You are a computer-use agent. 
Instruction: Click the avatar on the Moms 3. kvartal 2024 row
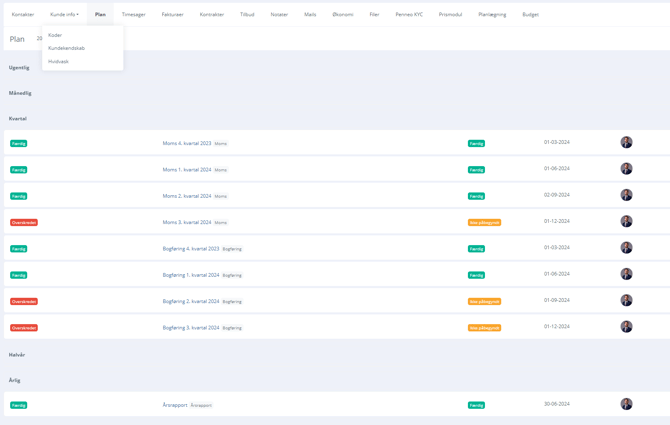point(626,221)
